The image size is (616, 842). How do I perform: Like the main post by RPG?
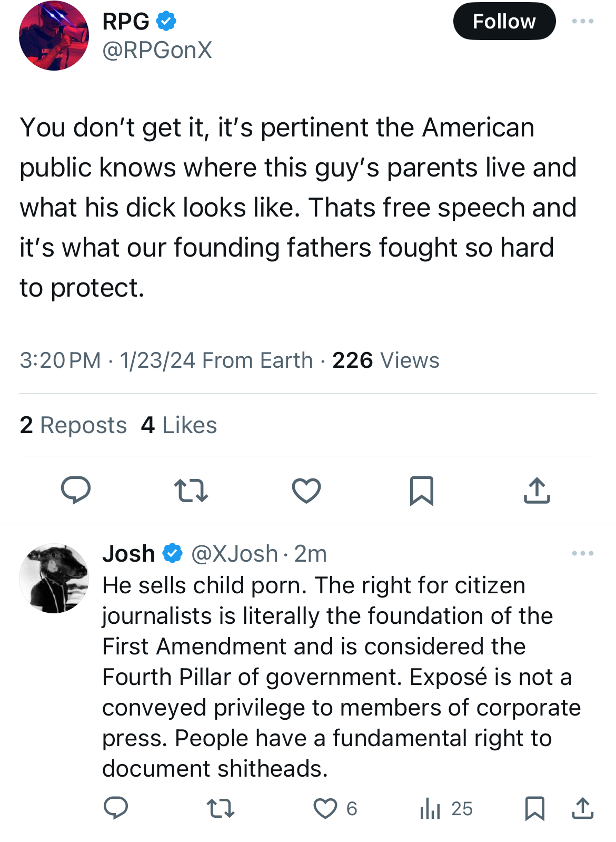[x=306, y=491]
